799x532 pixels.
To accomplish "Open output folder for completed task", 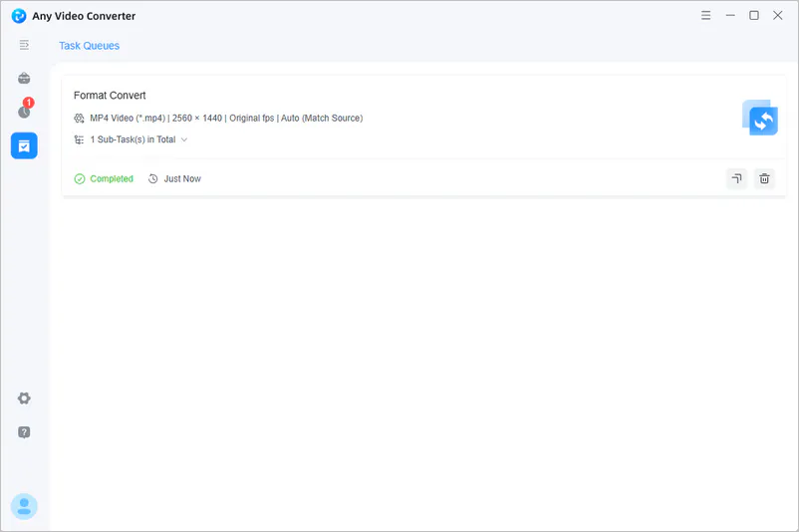I will pyautogui.click(x=737, y=178).
